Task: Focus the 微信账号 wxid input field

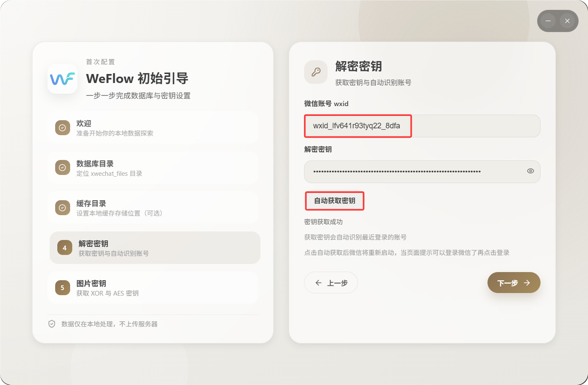Action: 422,126
